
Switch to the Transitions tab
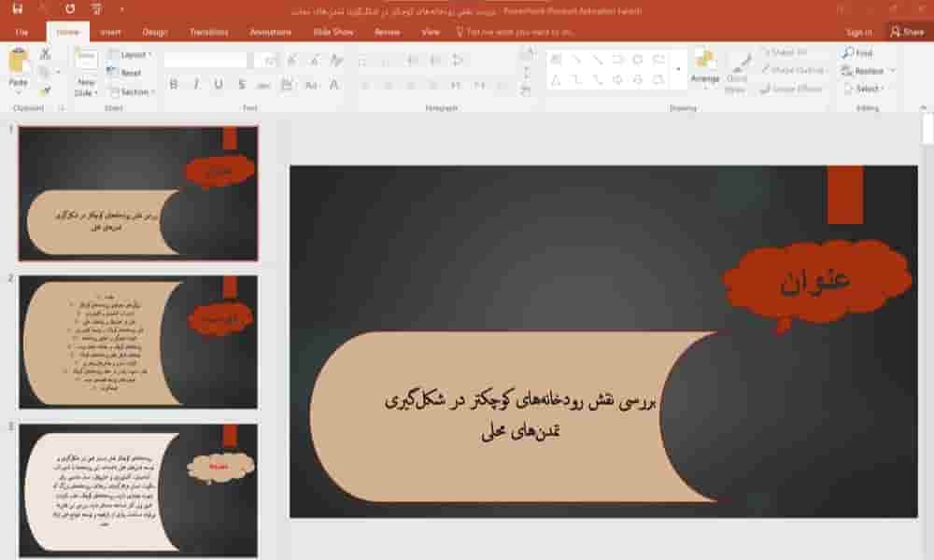[208, 32]
